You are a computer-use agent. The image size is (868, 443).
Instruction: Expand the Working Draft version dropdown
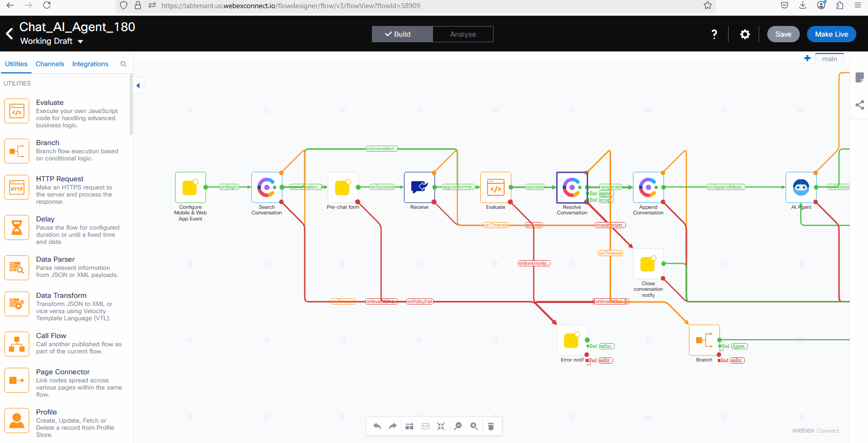point(80,42)
